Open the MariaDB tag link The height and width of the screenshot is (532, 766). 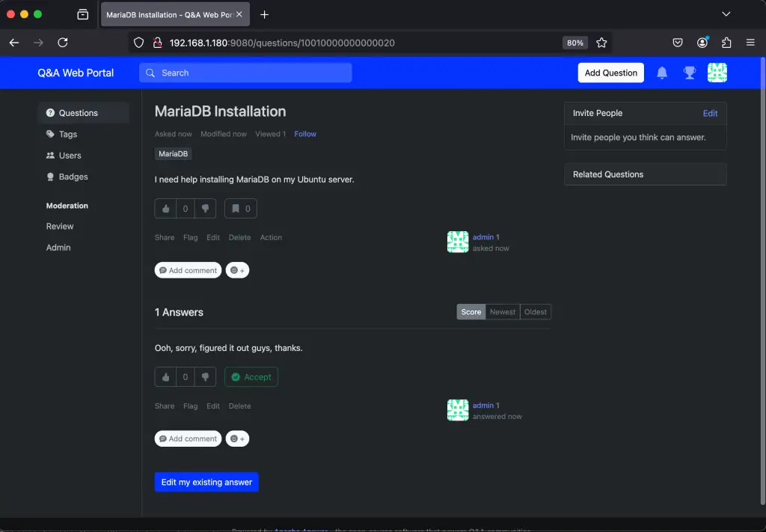173,153
